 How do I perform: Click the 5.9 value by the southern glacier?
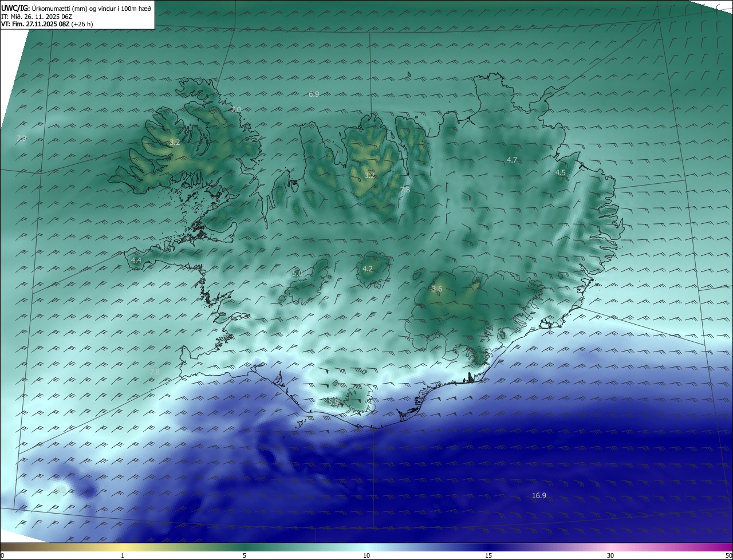point(334,402)
